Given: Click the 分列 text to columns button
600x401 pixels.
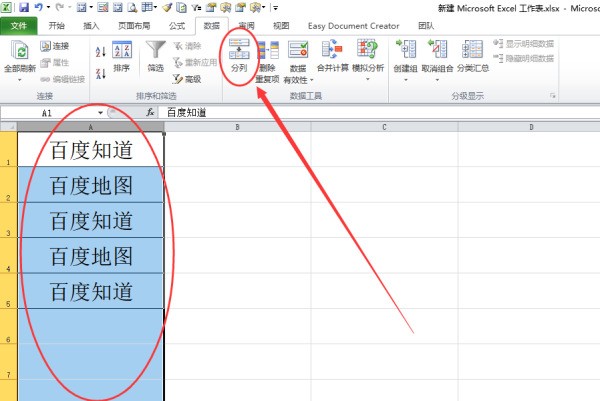Looking at the screenshot, I should (x=239, y=56).
